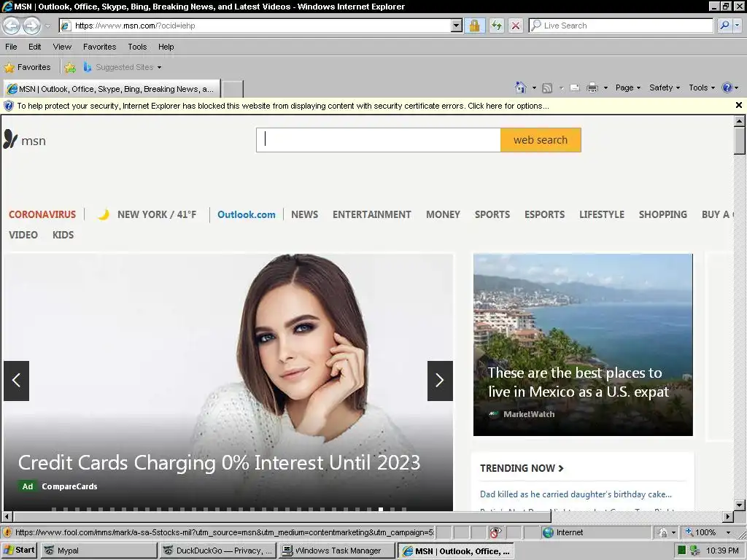Go to the NEWS section
This screenshot has height=560, width=747.
coord(304,214)
